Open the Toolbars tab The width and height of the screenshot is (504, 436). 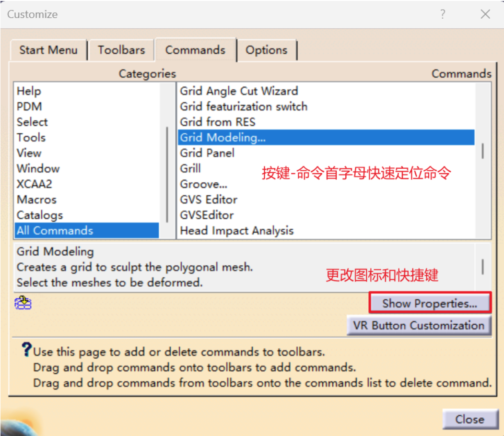(x=121, y=50)
